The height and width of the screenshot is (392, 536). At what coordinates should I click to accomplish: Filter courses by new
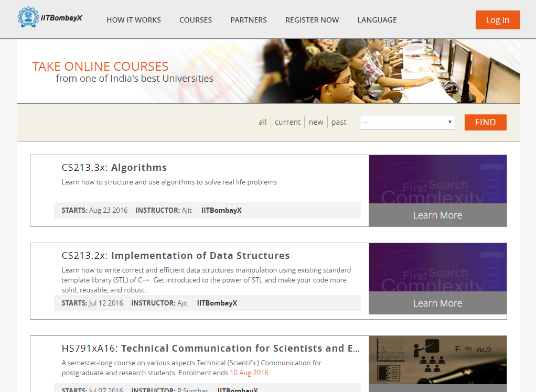pos(316,122)
